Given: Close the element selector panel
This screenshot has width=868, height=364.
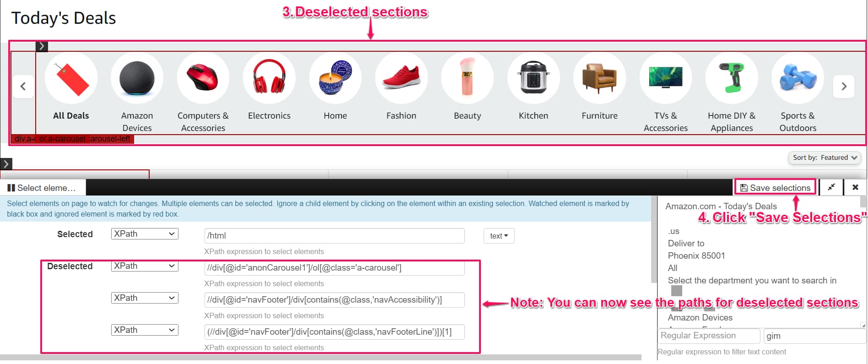Looking at the screenshot, I should (x=855, y=187).
